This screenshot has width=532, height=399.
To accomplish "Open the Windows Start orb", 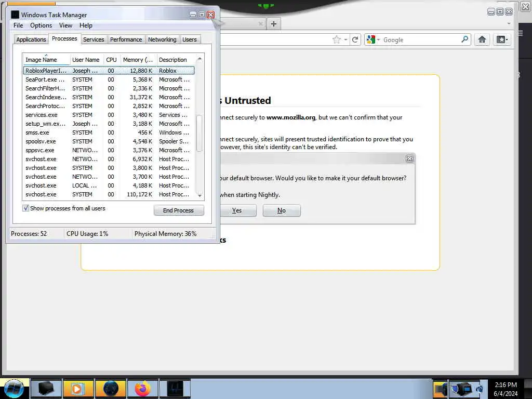I will tap(14, 389).
